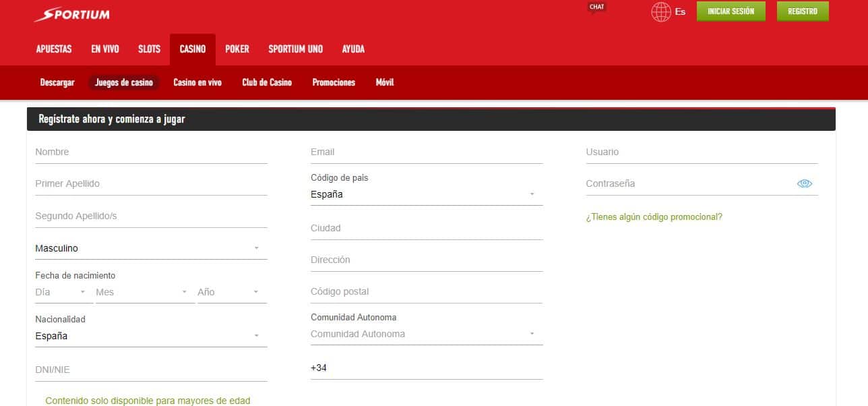Open the promotional code link
Screen dimensions: 868x406
[654, 216]
